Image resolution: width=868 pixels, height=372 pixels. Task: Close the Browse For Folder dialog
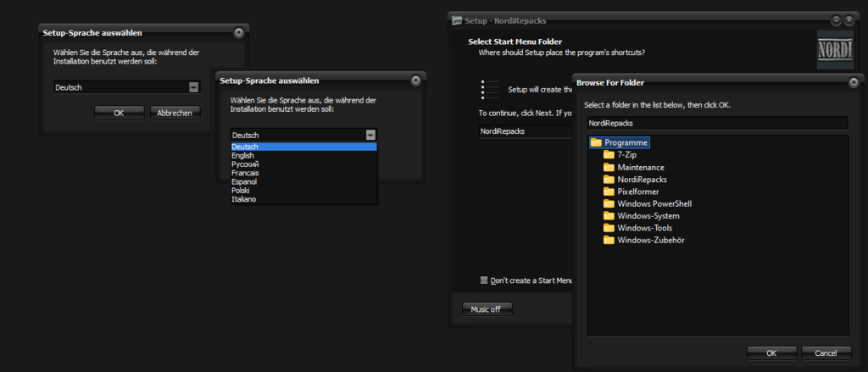click(x=854, y=82)
